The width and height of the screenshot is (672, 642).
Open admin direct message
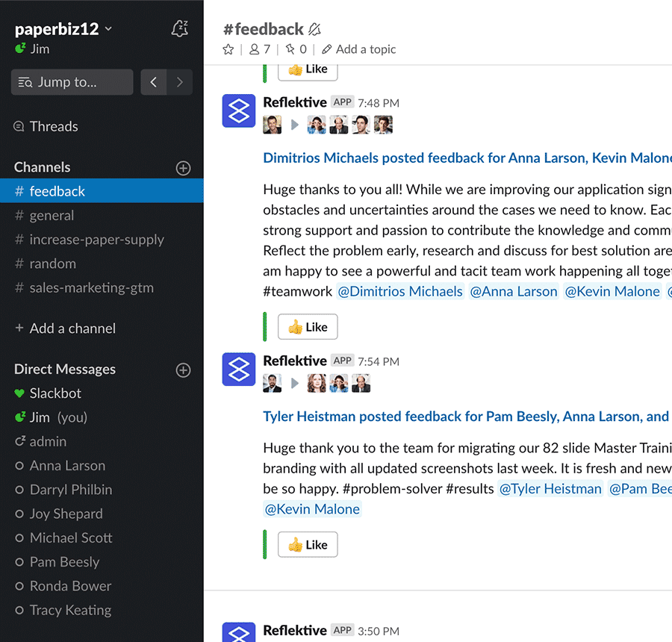coord(102,441)
